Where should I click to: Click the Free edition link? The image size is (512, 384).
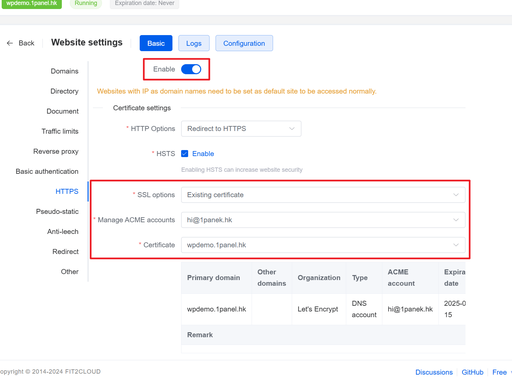(499, 372)
